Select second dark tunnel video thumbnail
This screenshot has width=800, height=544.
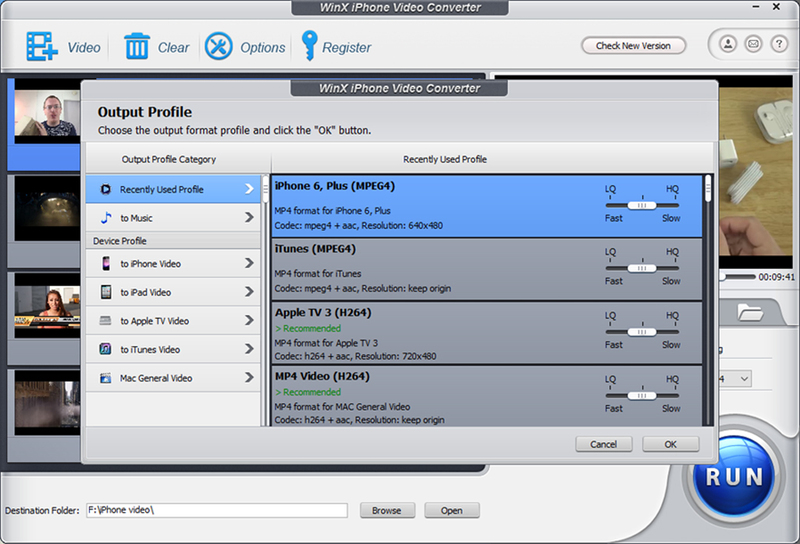click(47, 208)
